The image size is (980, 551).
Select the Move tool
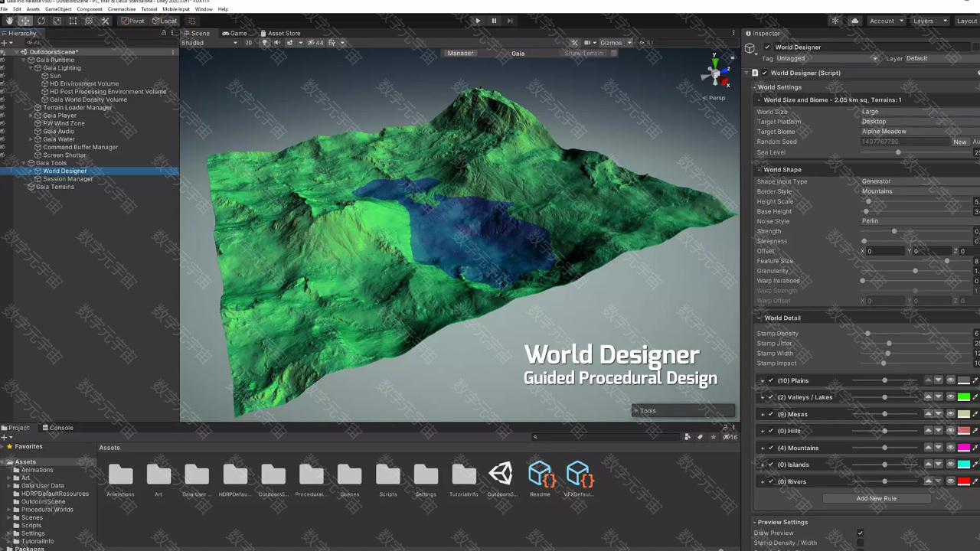pos(25,21)
